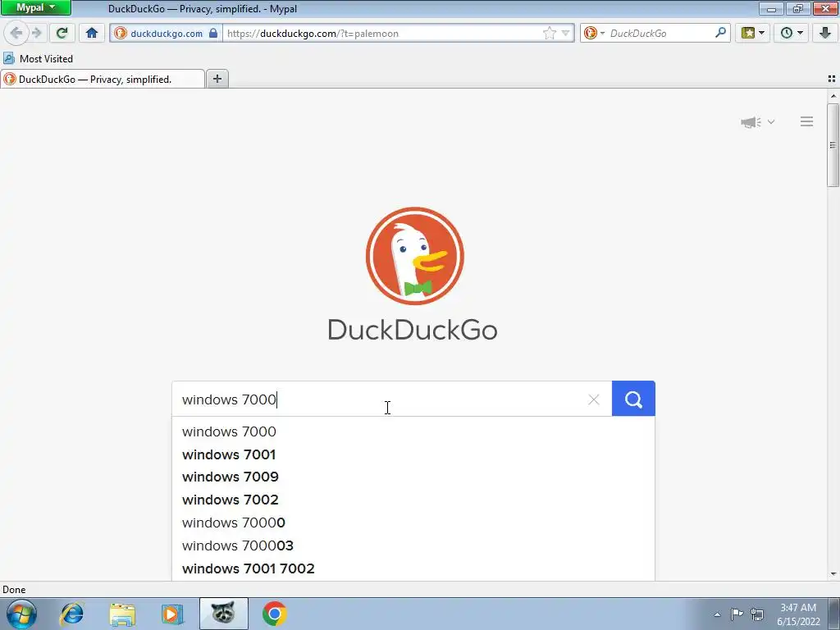The image size is (840, 630).
Task: Click the Mypal raccoon taskbar icon
Action: coord(223,614)
